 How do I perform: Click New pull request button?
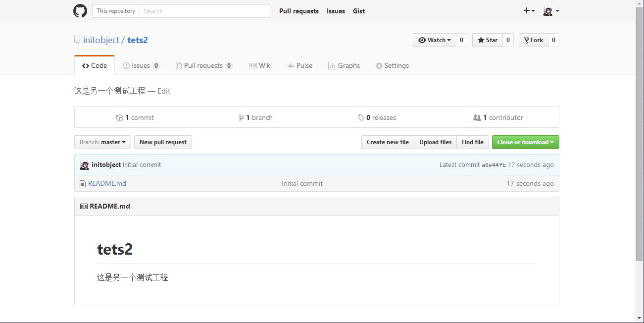tap(163, 142)
